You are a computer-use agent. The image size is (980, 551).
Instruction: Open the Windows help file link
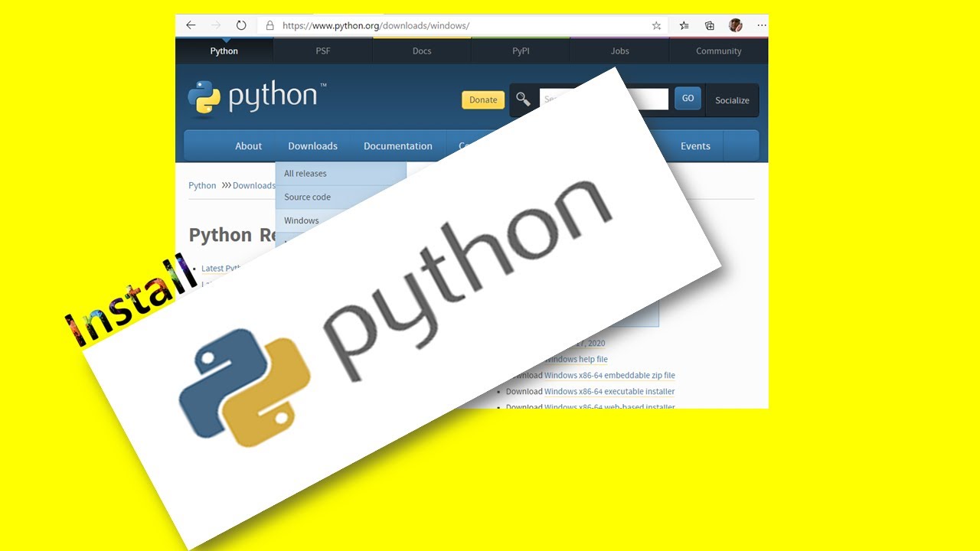coord(576,360)
